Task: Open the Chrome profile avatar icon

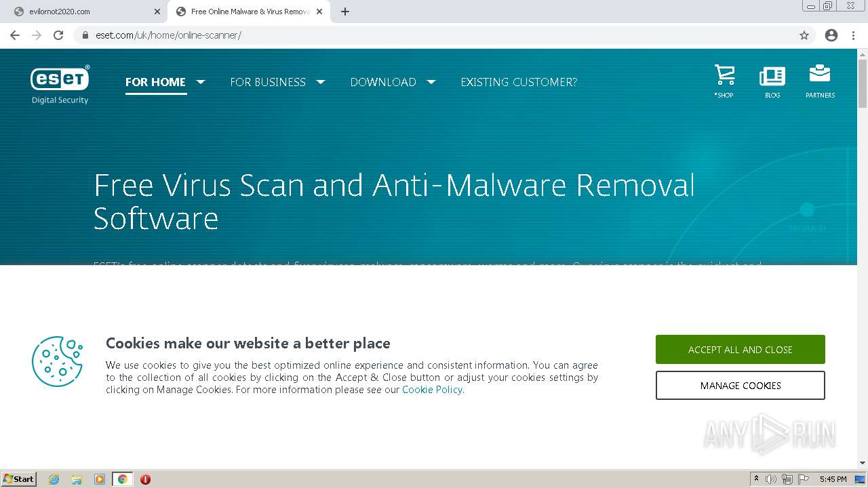Action: coord(831,35)
